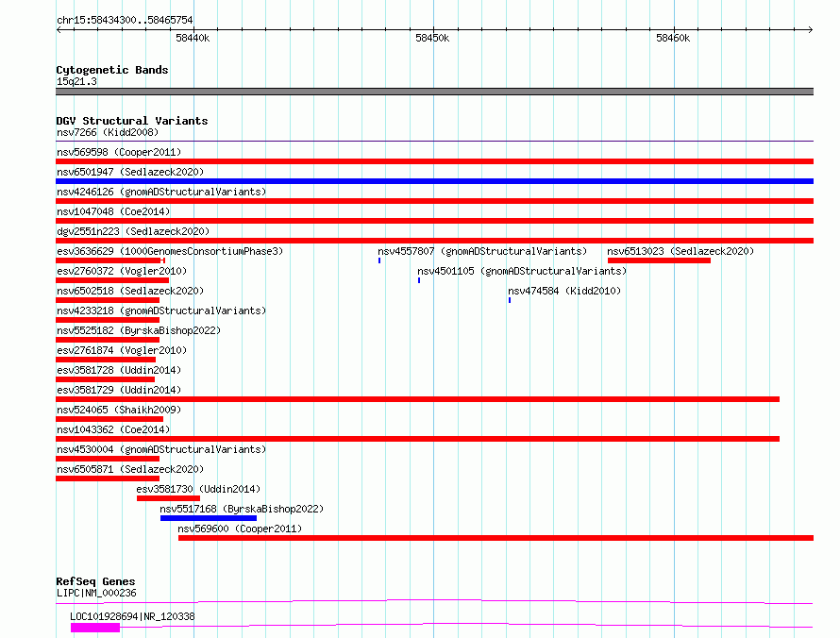Open variant esv2761874 (Vogler2010)
Screen dimensions: 840x638
[x=122, y=350]
